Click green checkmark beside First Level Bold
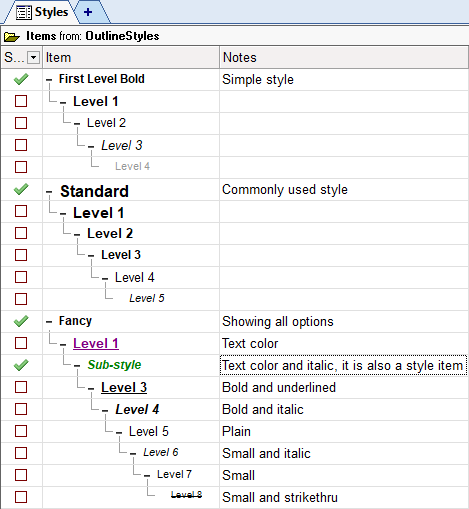This screenshot has width=469, height=509. pyautogui.click(x=21, y=79)
